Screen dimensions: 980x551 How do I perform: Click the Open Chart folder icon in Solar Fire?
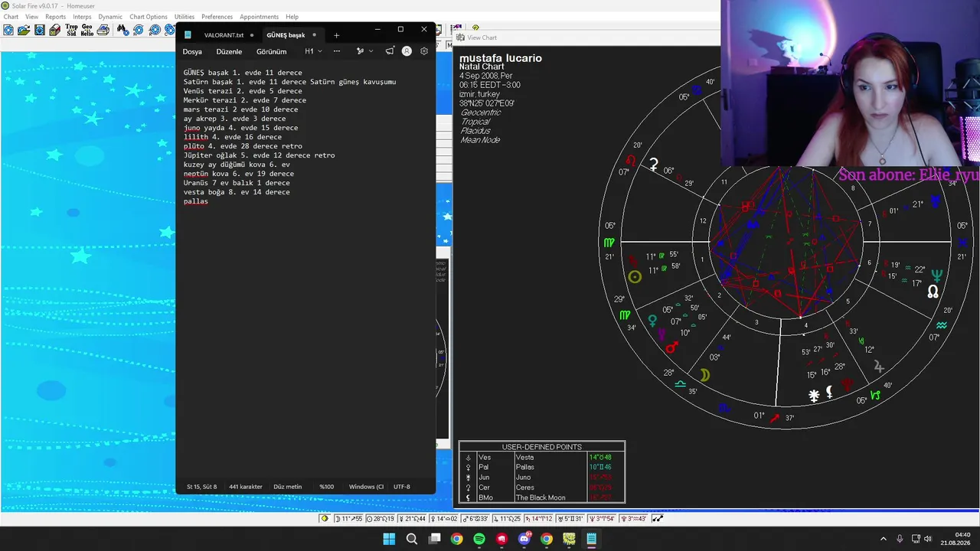24,30
